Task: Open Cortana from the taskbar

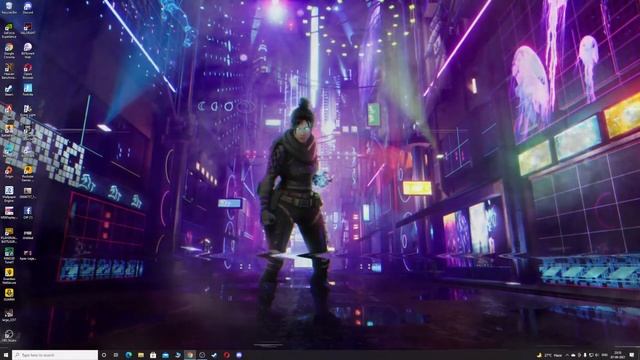Action: pyautogui.click(x=104, y=355)
